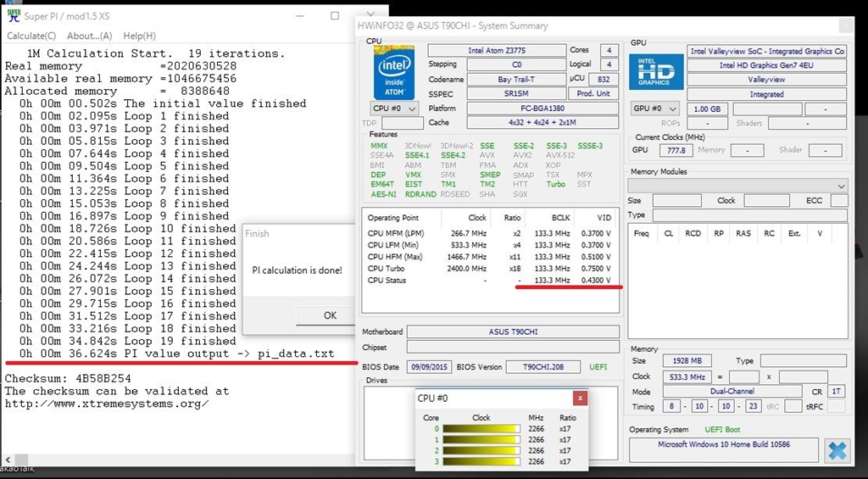Expand the Memory Modules dropdown
This screenshot has height=479, width=868.
point(737,186)
